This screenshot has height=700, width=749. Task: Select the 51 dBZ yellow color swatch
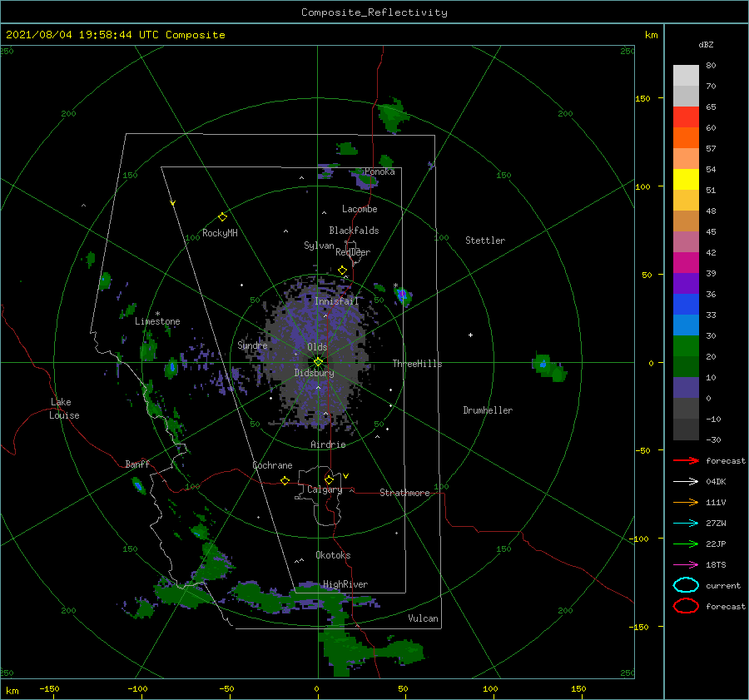(686, 180)
